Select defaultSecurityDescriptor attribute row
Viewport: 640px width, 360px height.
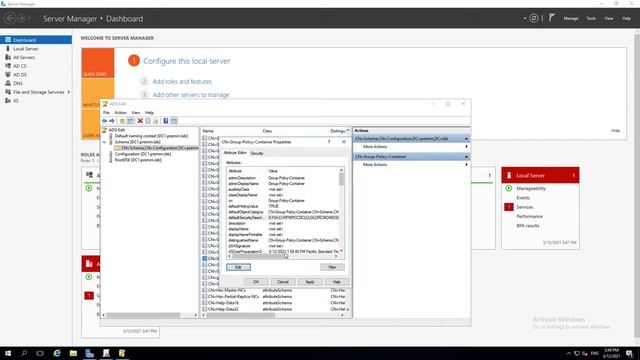pyautogui.click(x=284, y=218)
